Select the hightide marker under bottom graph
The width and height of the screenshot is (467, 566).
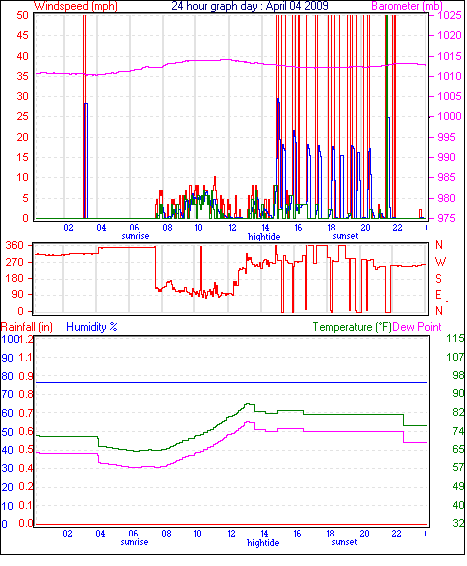(x=263, y=543)
